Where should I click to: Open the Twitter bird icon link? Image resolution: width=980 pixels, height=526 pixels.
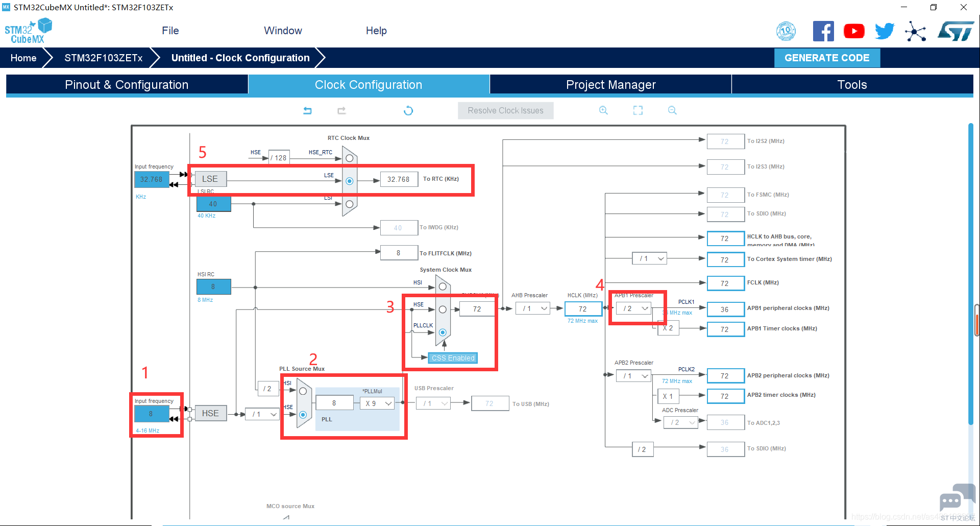click(x=885, y=31)
